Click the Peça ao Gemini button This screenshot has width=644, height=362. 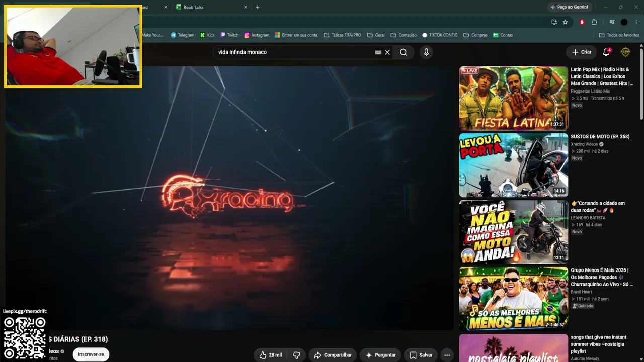pos(569,7)
